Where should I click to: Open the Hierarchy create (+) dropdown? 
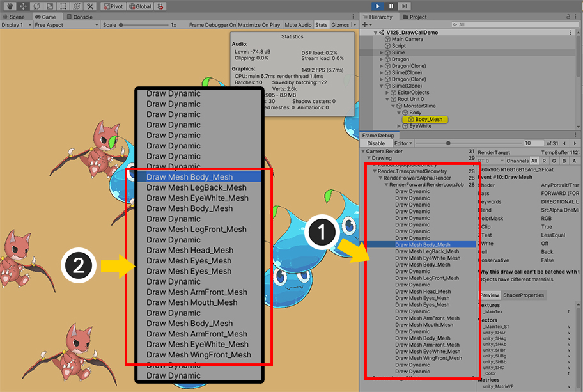[x=367, y=24]
